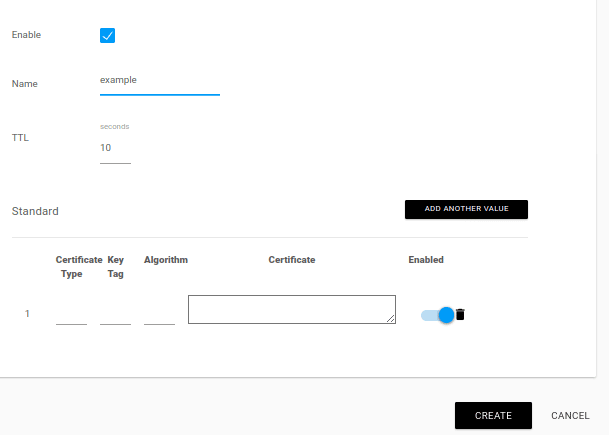
Task: Click the TTL label
Action: click(20, 138)
